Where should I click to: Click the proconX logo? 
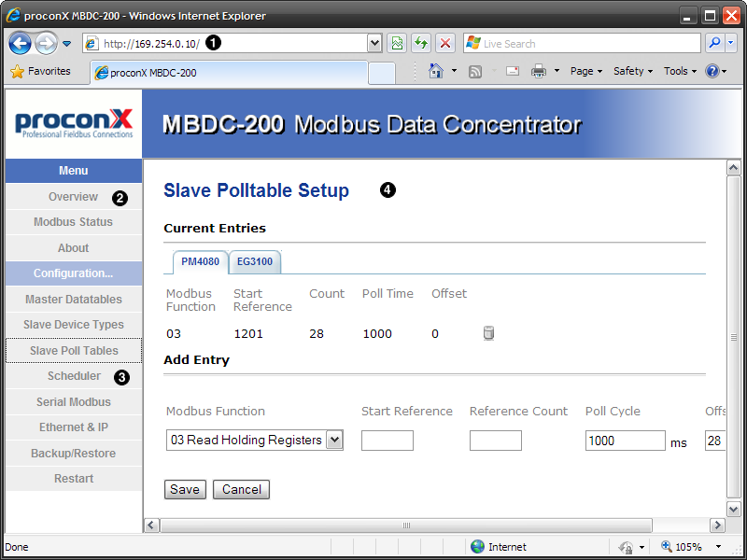point(74,123)
